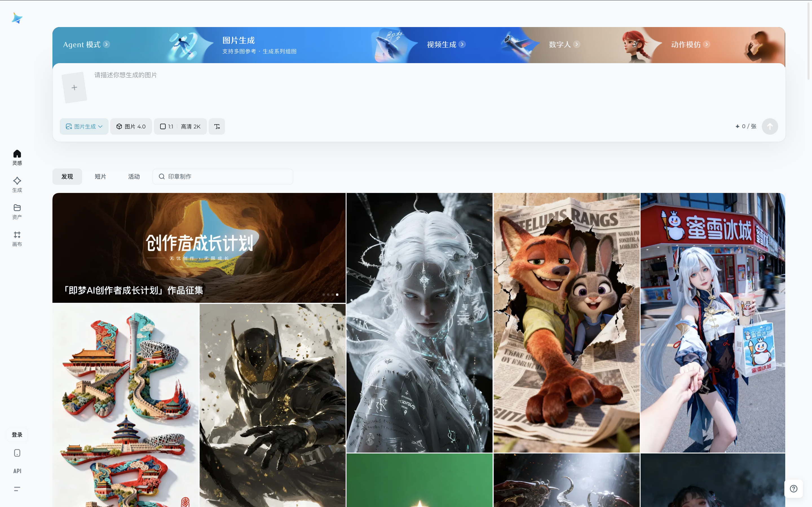This screenshot has width=812, height=507.
Task: Click the 登录 login button
Action: (x=17, y=435)
